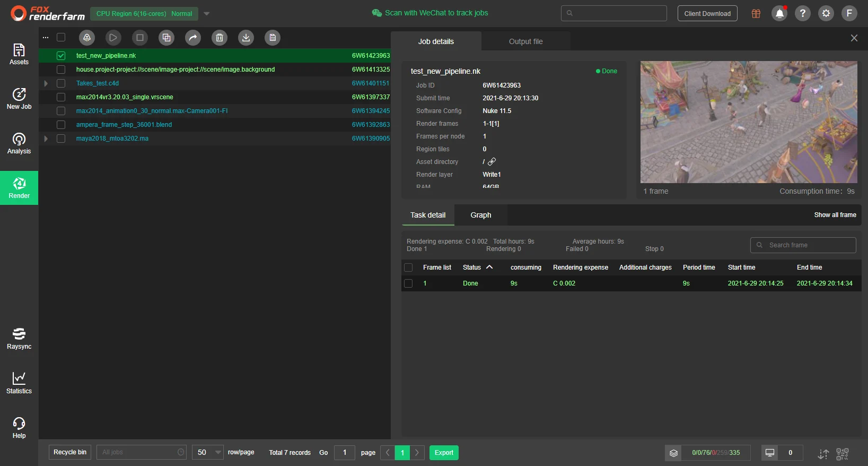
Task: Click the transfer arrows icon in status bar
Action: (823, 454)
